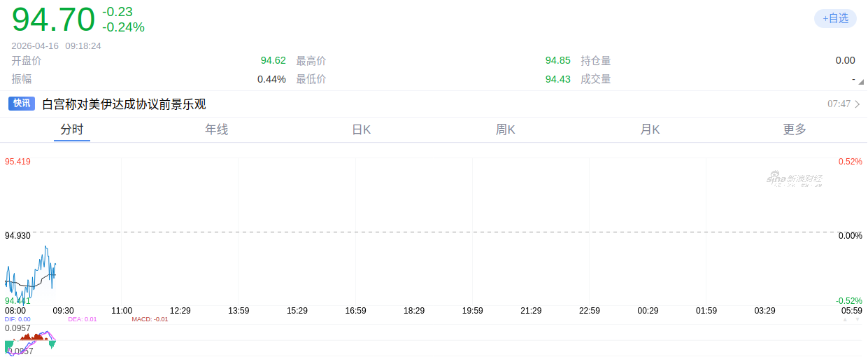Image resolution: width=868 pixels, height=364 pixels.
Task: Click the DEA indicator label
Action: click(x=83, y=319)
